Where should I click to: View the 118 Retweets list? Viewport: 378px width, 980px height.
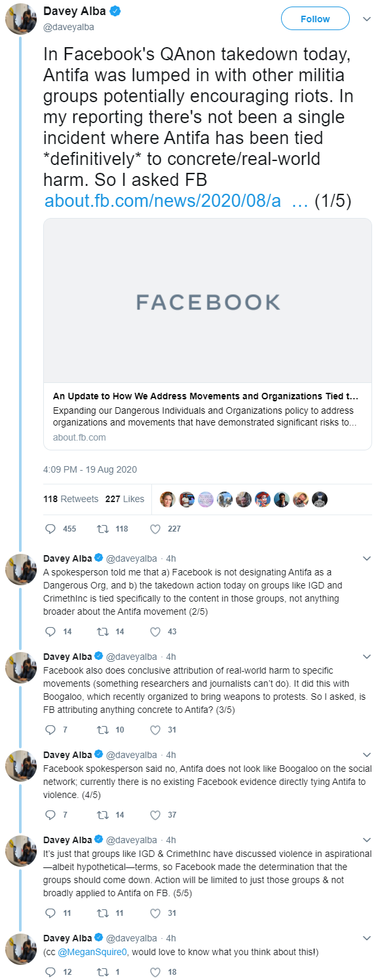coord(71,499)
